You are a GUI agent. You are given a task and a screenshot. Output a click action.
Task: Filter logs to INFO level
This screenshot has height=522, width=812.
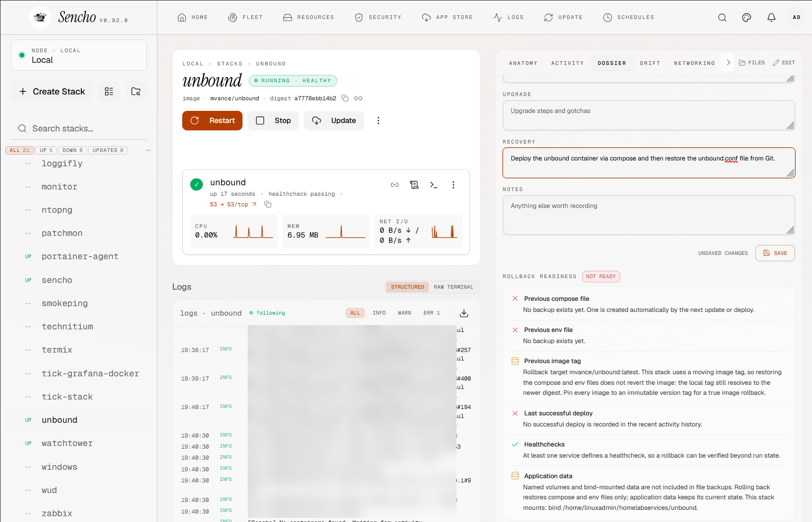point(379,313)
